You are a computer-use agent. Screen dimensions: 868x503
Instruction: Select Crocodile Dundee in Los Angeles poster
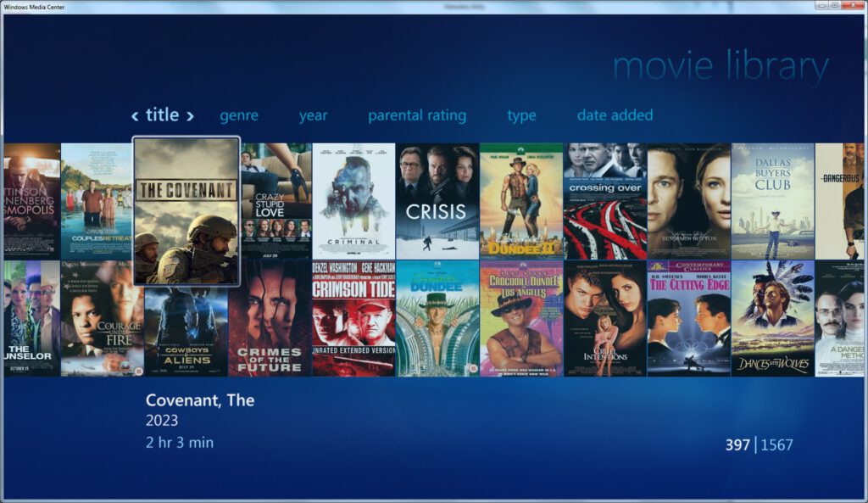pos(521,319)
